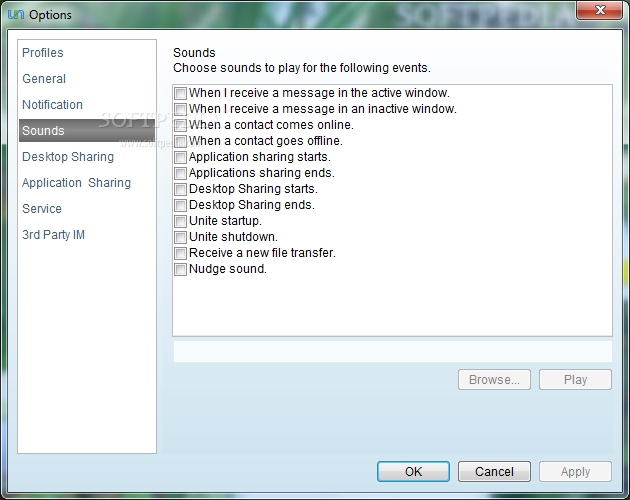The width and height of the screenshot is (630, 500).
Task: Toggle 'Applications sharing ends' sound
Action: coord(180,173)
